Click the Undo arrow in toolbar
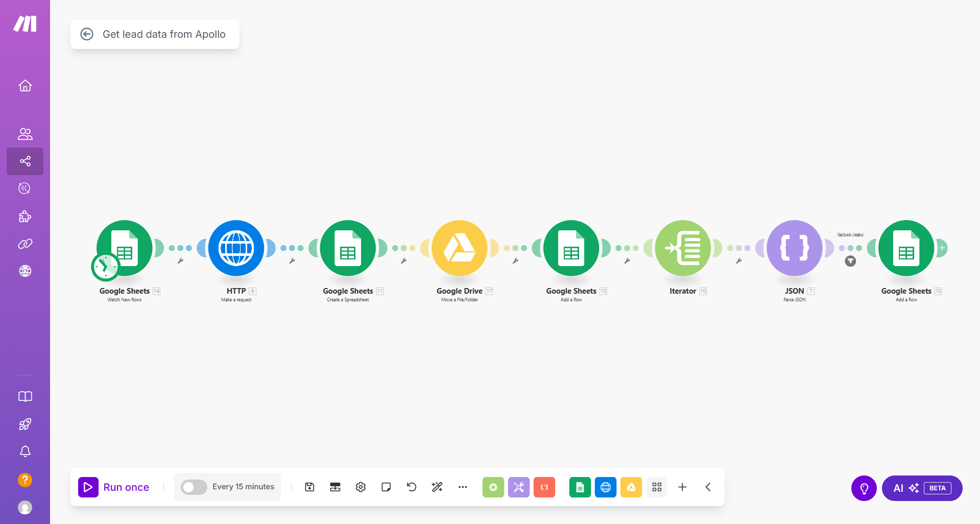980x524 pixels. click(x=412, y=487)
